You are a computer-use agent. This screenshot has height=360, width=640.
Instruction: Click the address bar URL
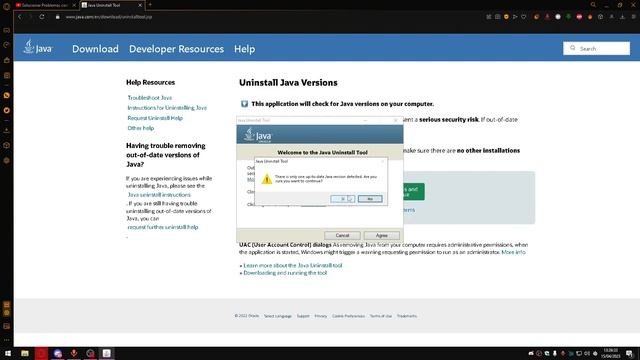(x=109, y=17)
